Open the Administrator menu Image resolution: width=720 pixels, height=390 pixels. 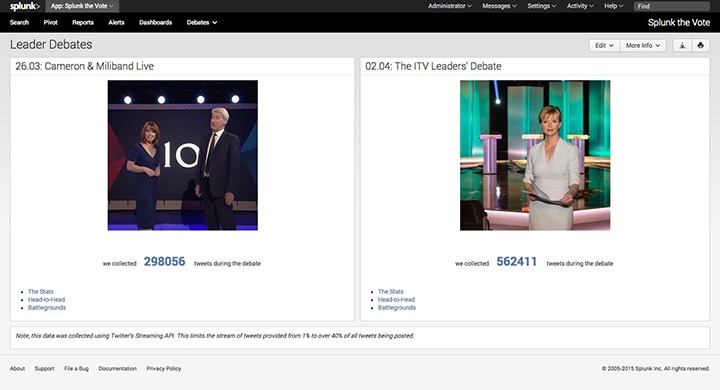450,6
